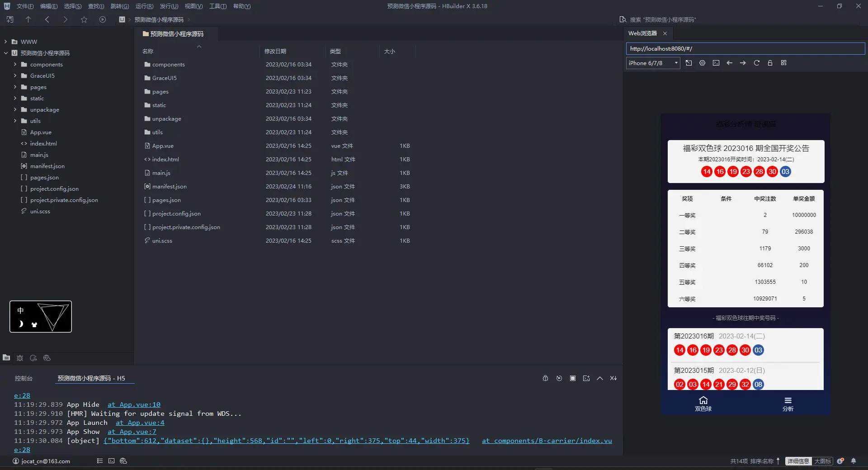Click the cloud globe icon at sidebar bottom
Image resolution: width=868 pixels, height=470 pixels.
click(x=47, y=357)
